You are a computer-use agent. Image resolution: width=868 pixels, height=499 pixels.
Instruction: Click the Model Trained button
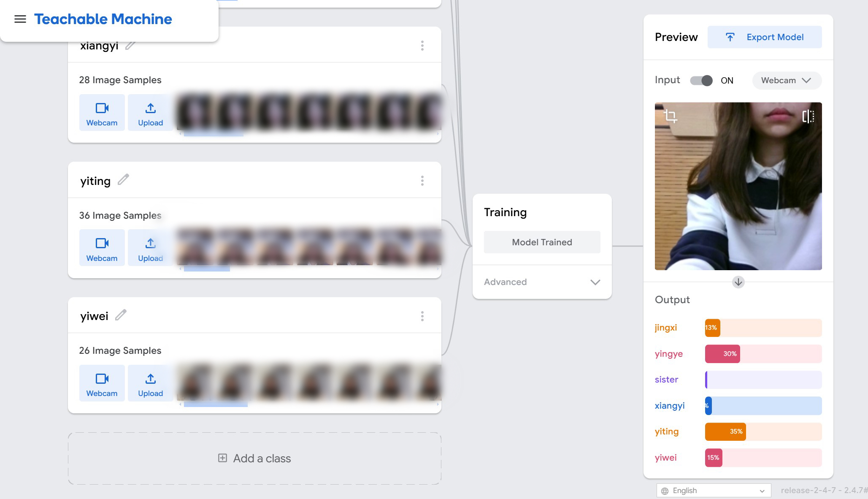[542, 242]
